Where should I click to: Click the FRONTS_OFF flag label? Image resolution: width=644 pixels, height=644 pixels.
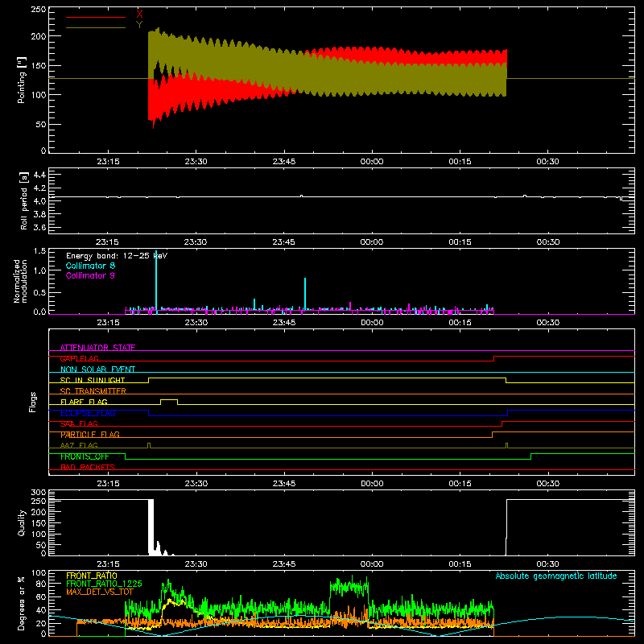(x=85, y=456)
